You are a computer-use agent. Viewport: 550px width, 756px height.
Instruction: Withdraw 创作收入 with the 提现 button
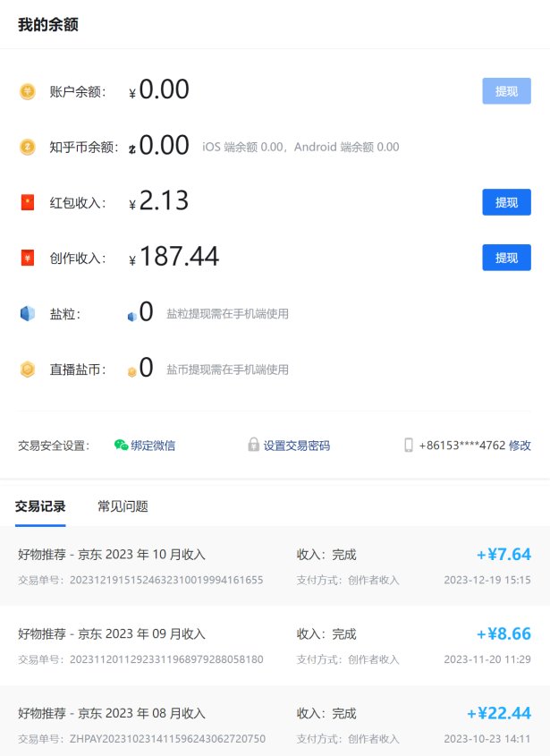coord(506,258)
